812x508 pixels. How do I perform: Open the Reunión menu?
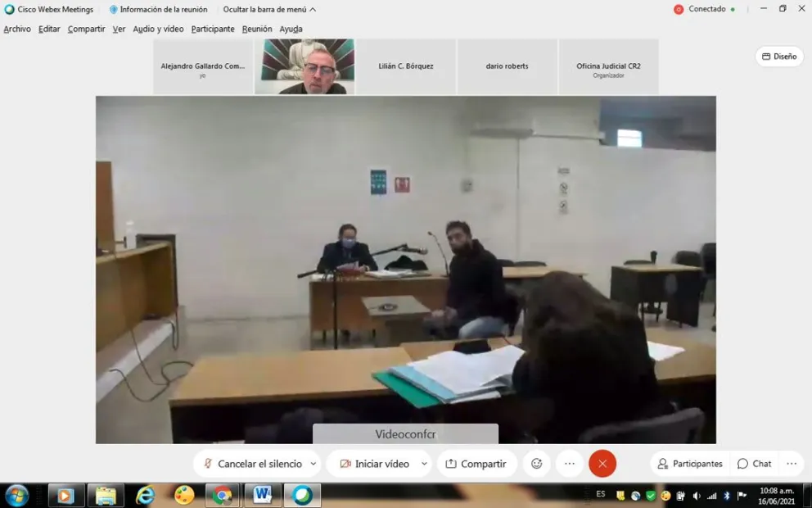pos(257,29)
